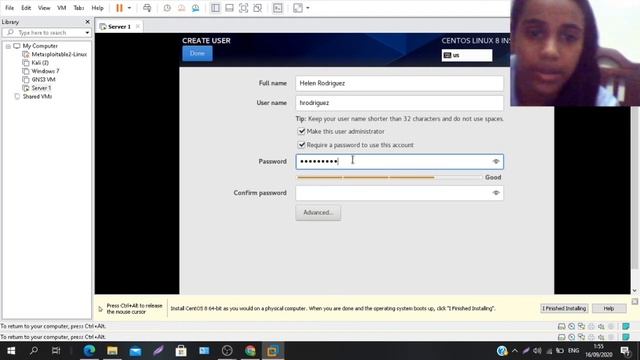Select Kali (2) virtual machine
This screenshot has height=360, width=640.
coord(40,62)
